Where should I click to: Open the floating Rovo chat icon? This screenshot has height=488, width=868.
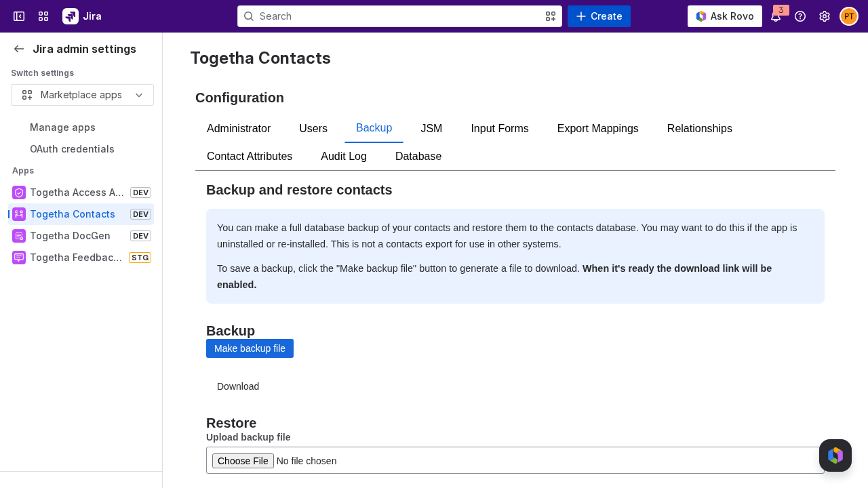(835, 455)
